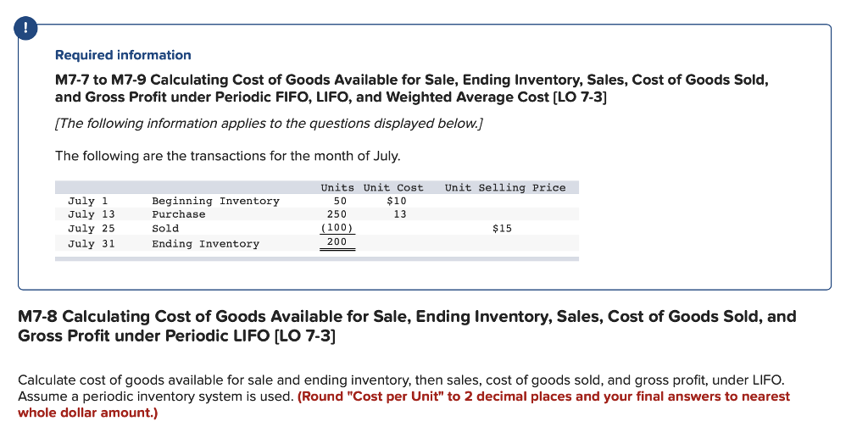The width and height of the screenshot is (868, 438).
Task: Click the "Required information" heading
Action: (123, 55)
